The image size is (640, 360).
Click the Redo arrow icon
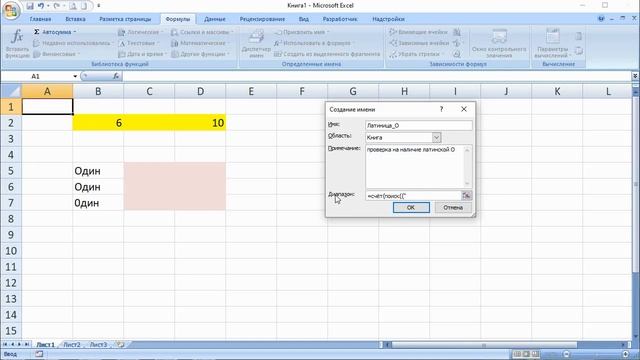(57, 6)
